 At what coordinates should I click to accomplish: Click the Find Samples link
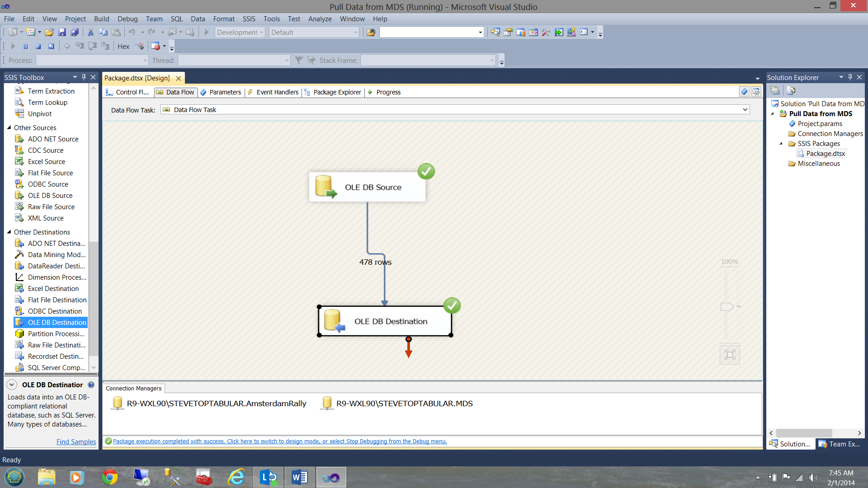[x=76, y=442]
